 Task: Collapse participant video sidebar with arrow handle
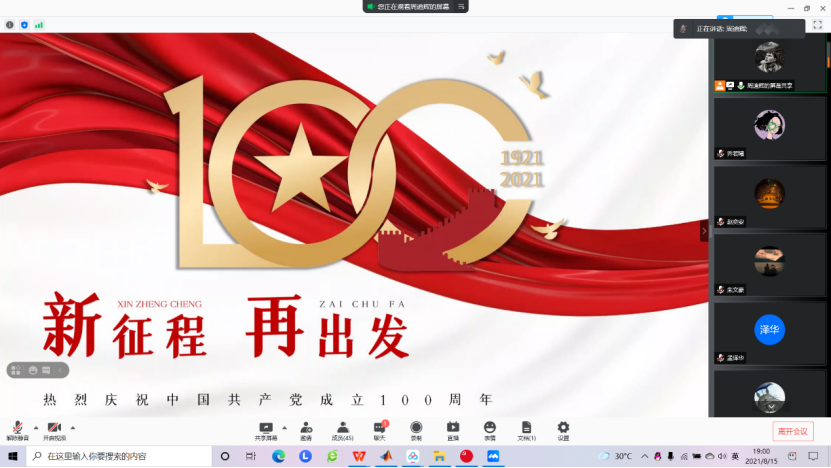(703, 231)
